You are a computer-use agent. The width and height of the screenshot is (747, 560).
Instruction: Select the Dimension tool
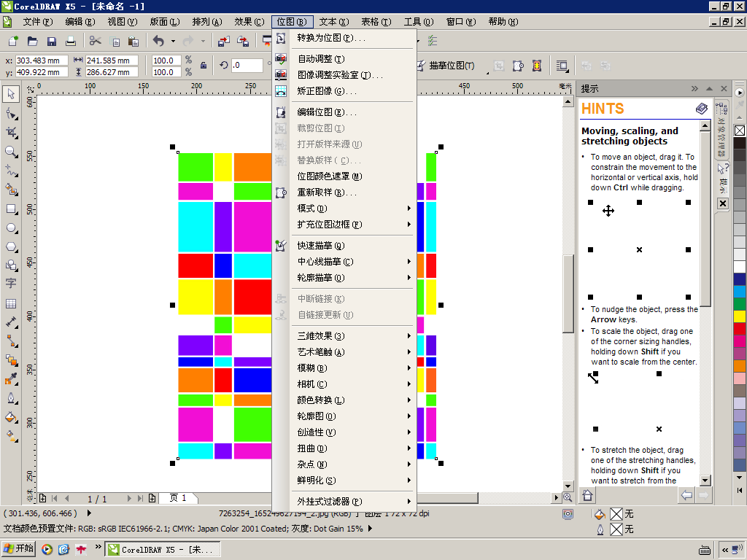coord(11,322)
